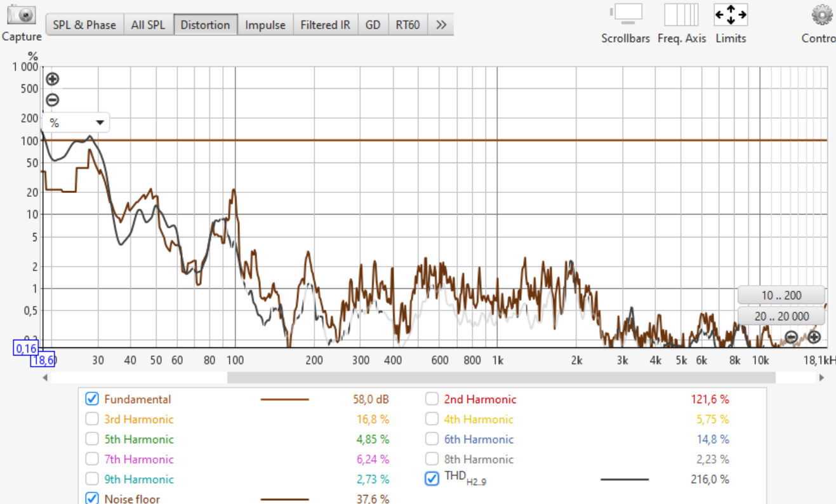Uncheck the THD H2..9 checkbox
836x504 pixels.
point(432,479)
